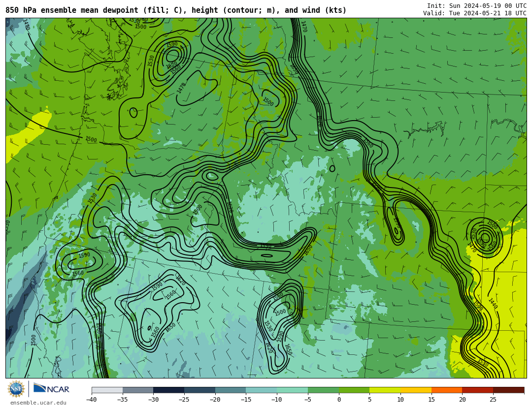Click the -30 colorbar tick label
532x409 pixels.
coord(153,400)
